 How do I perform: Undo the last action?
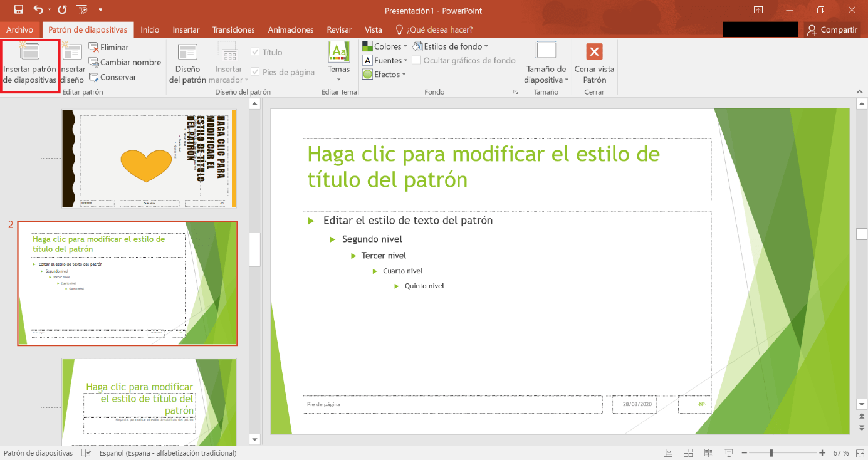coord(38,10)
